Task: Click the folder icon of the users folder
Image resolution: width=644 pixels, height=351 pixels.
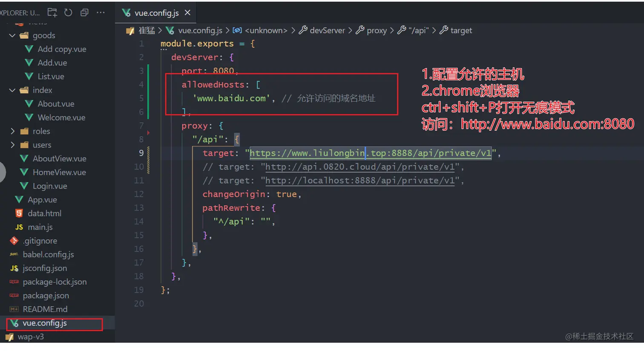Action: pos(24,145)
